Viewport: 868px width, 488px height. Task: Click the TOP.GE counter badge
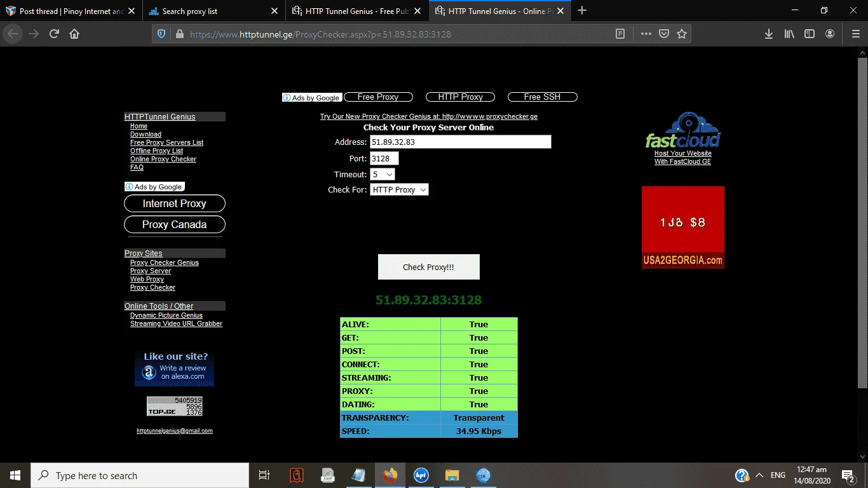[x=175, y=406]
